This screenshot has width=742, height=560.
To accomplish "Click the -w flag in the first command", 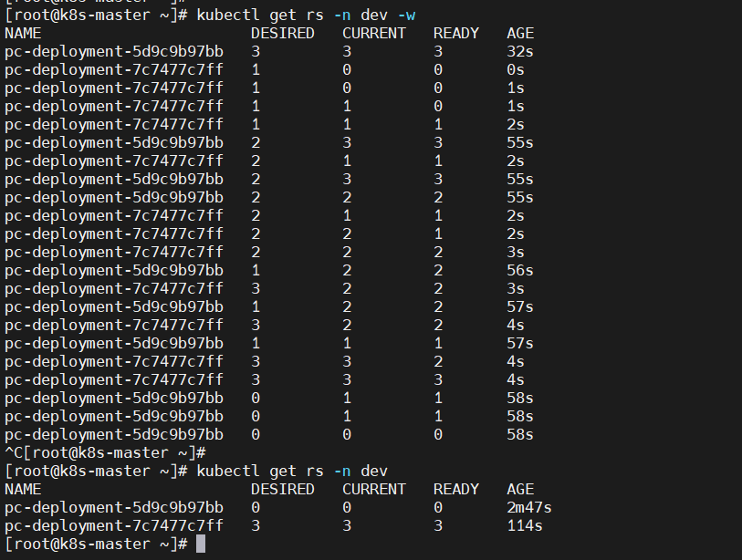I will point(406,16).
